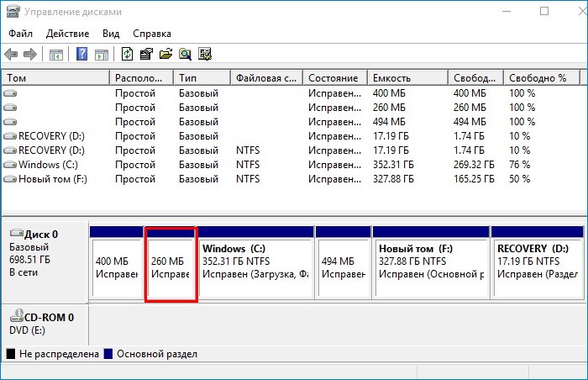588x380 pixels.
Task: Open Properties via the toolbar icon
Action: tap(146, 55)
